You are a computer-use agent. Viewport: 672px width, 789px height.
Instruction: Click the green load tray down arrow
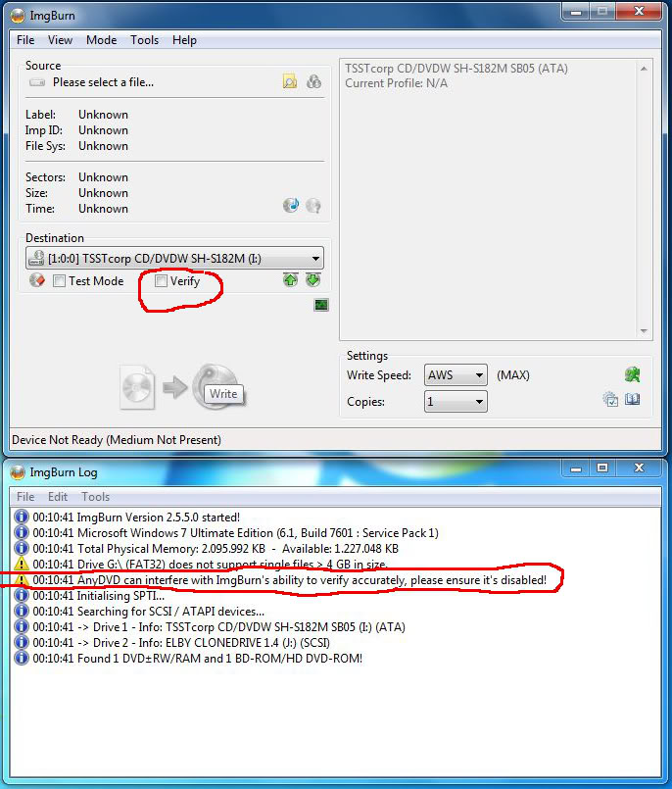[x=312, y=279]
